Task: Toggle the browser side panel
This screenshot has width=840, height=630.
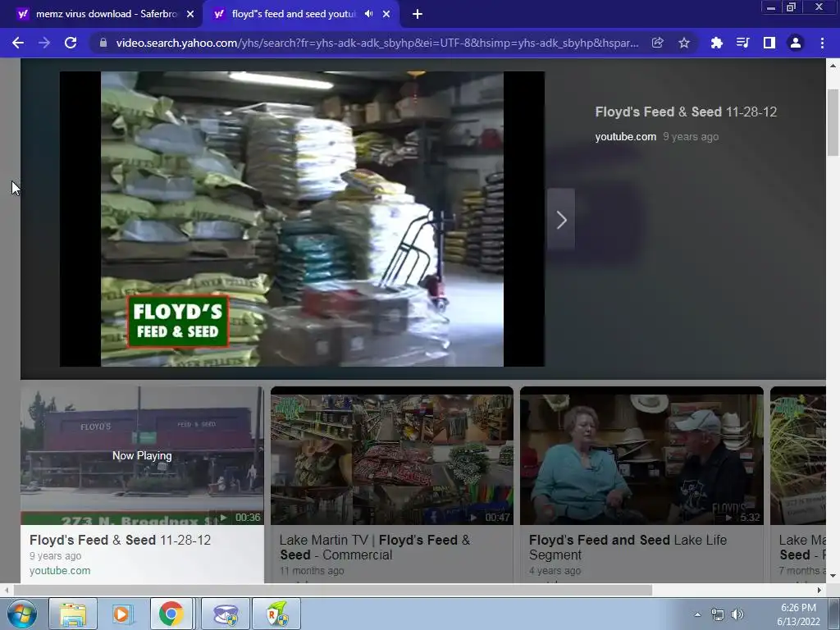Action: click(769, 43)
